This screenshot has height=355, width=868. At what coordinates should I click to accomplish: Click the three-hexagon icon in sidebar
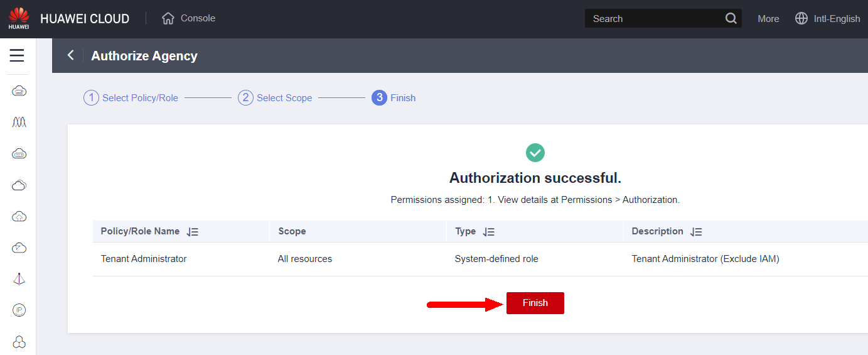click(x=19, y=341)
